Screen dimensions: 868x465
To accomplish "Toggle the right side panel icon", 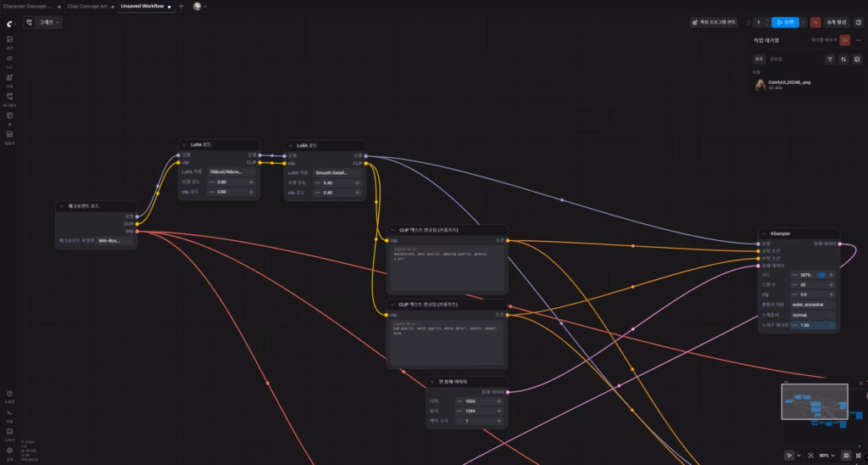I will click(x=858, y=22).
